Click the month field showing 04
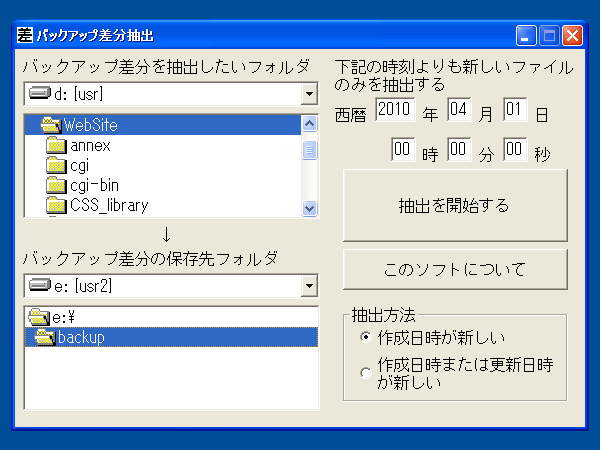Image resolution: width=600 pixels, height=450 pixels. point(458,109)
